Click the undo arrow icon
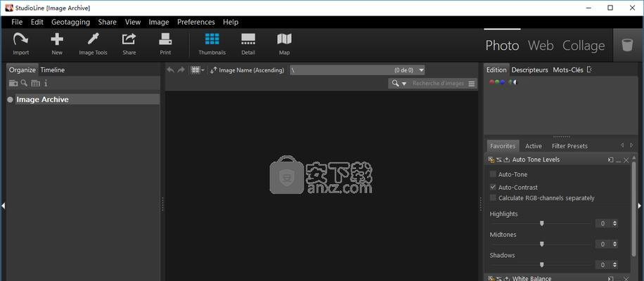Viewport: 644px width, 281px height. tap(170, 70)
